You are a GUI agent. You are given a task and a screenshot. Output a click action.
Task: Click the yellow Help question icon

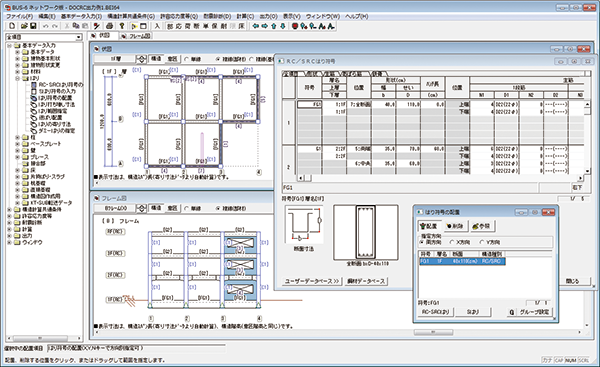coord(122,26)
